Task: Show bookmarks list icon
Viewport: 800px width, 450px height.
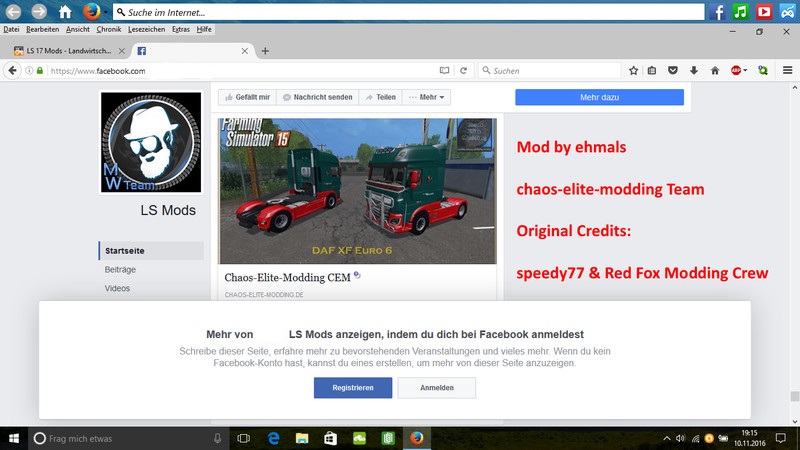Action: coord(652,70)
